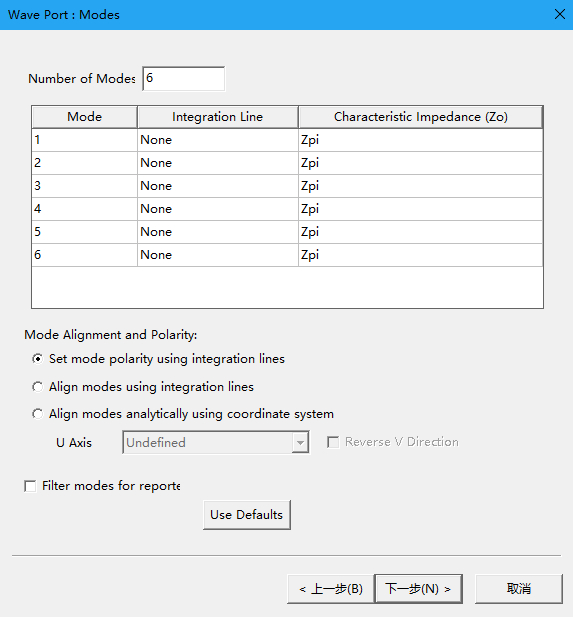Go back with the 上一步(B) button
Image resolution: width=573 pixels, height=617 pixels.
[x=331, y=589]
